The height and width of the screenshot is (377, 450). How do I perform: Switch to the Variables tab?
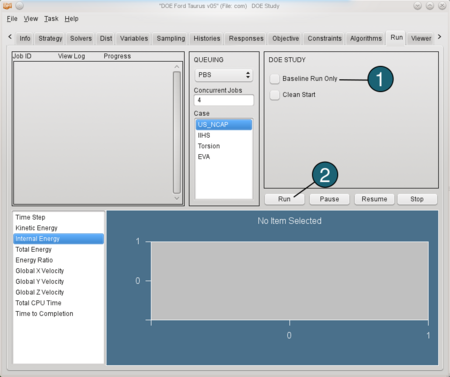coord(134,38)
